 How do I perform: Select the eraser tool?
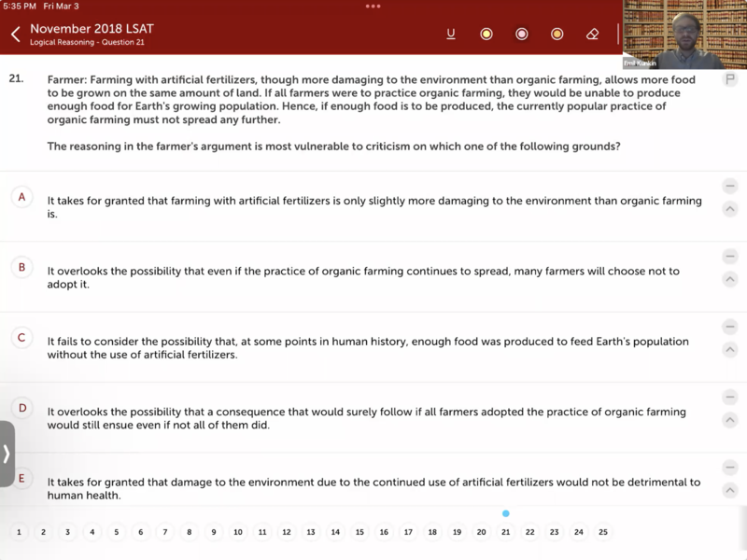coord(592,35)
